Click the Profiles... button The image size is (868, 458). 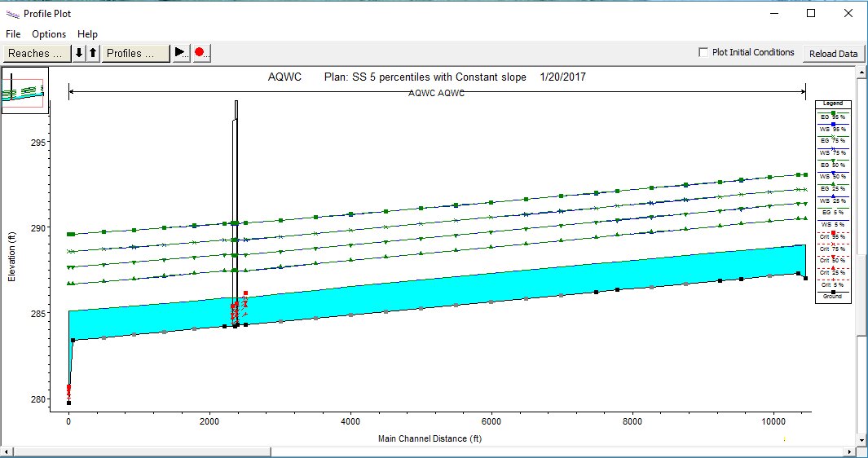[x=135, y=53]
